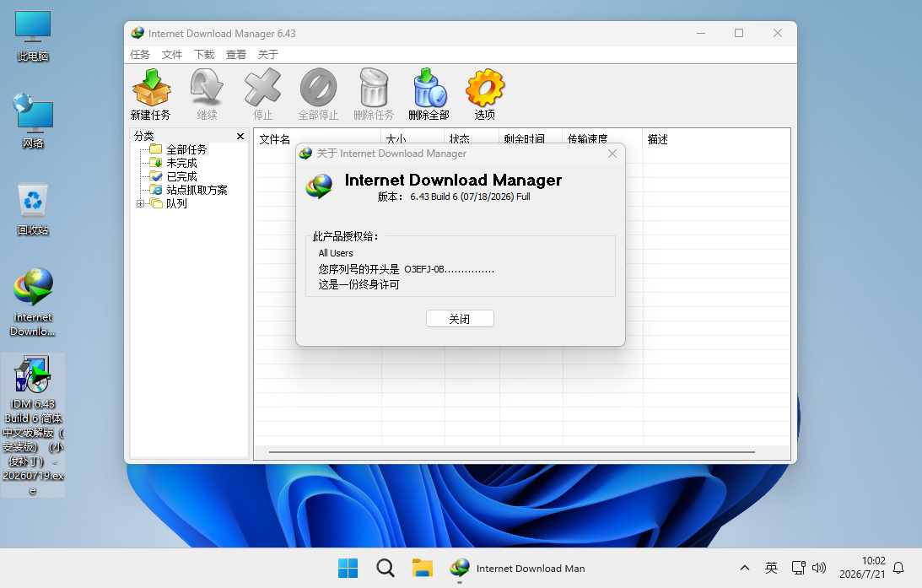Open the 任务 menu
The height and width of the screenshot is (588, 922).
(x=140, y=55)
